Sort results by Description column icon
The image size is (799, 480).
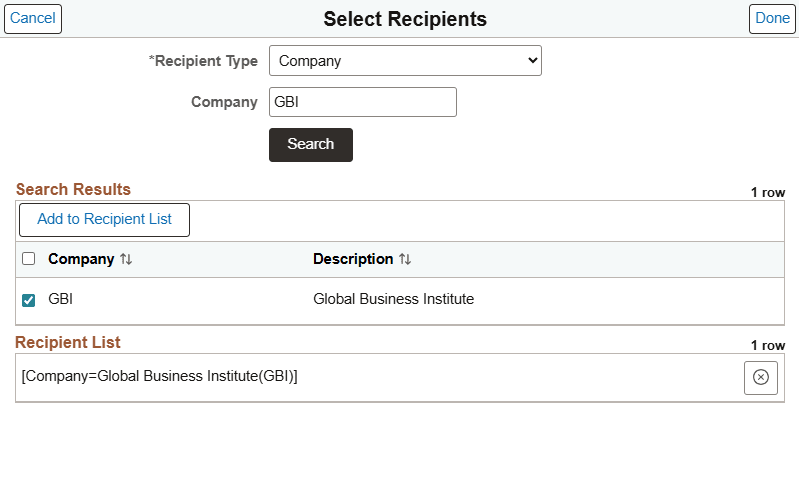point(405,259)
